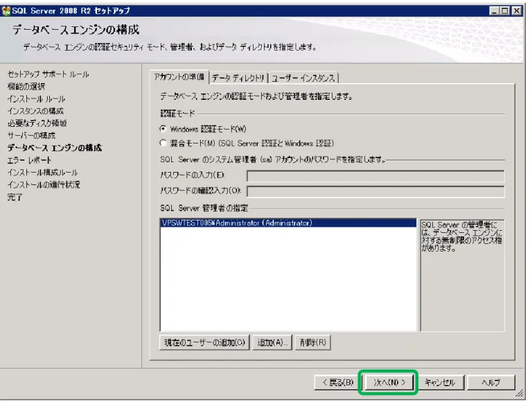Screen dimensions: 532x409
Task: Click データベース エンジンの構成 step in sidebar
Action: [55, 148]
